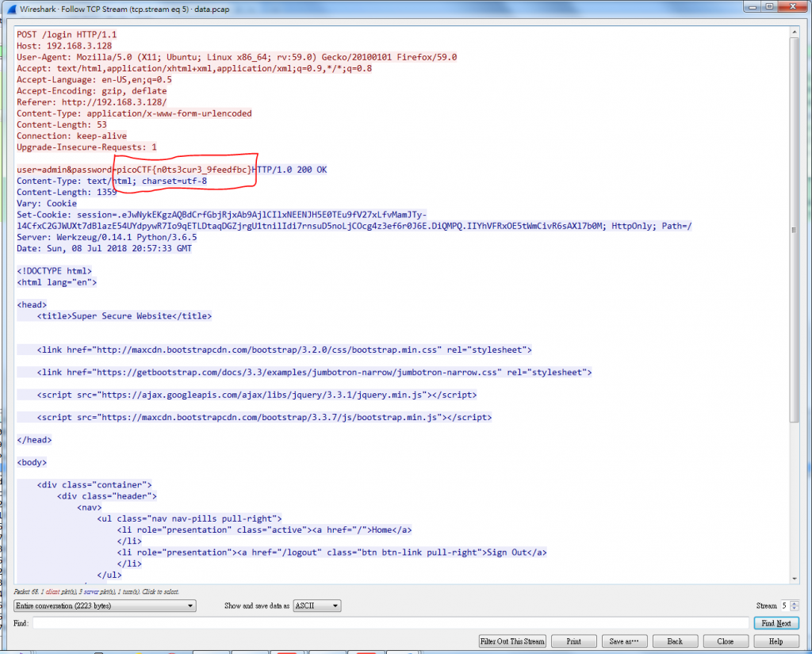Click the 'Server: Werkzeug/0.14.1 Python/3.6.5' line
This screenshot has height=654, width=812.
(107, 237)
